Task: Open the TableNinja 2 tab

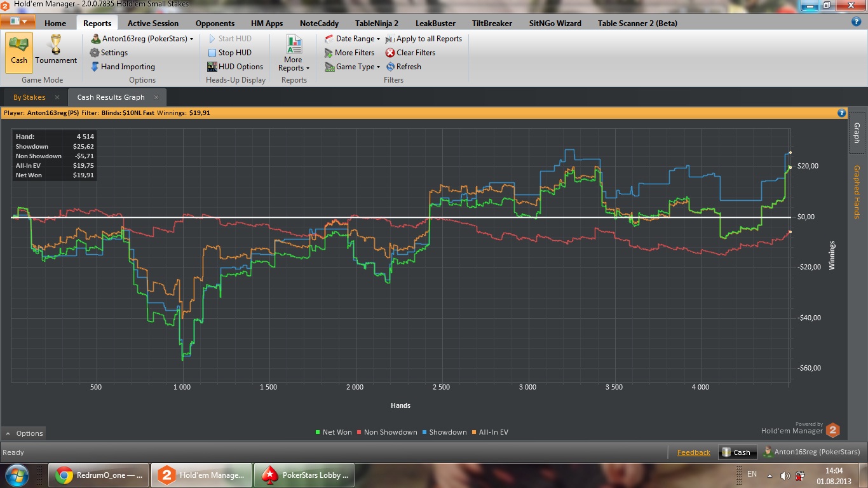Action: [x=377, y=23]
